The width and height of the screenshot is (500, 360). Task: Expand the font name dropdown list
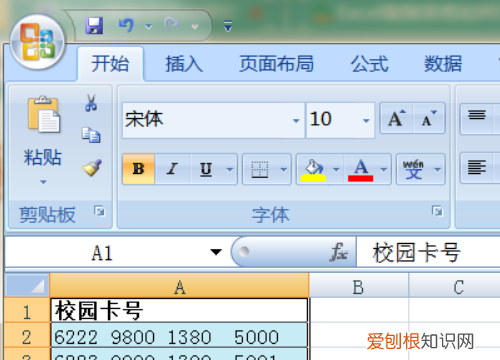point(296,120)
